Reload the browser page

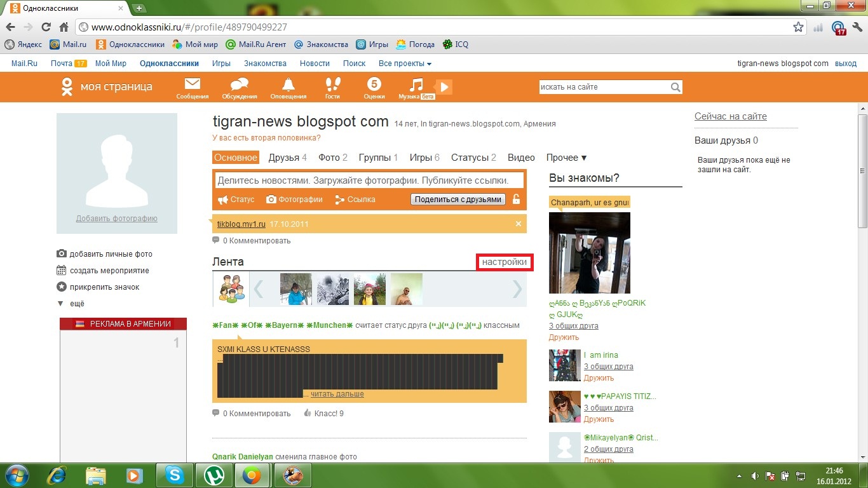click(46, 27)
